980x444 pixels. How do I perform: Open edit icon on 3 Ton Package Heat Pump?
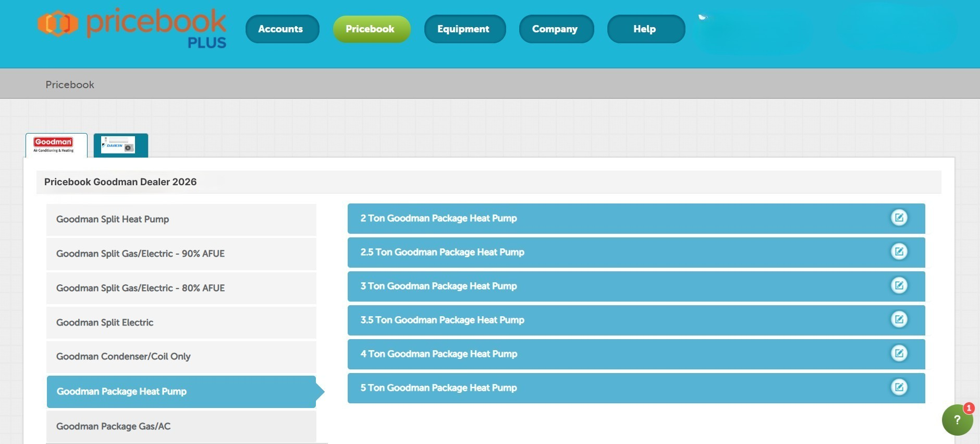pyautogui.click(x=899, y=285)
